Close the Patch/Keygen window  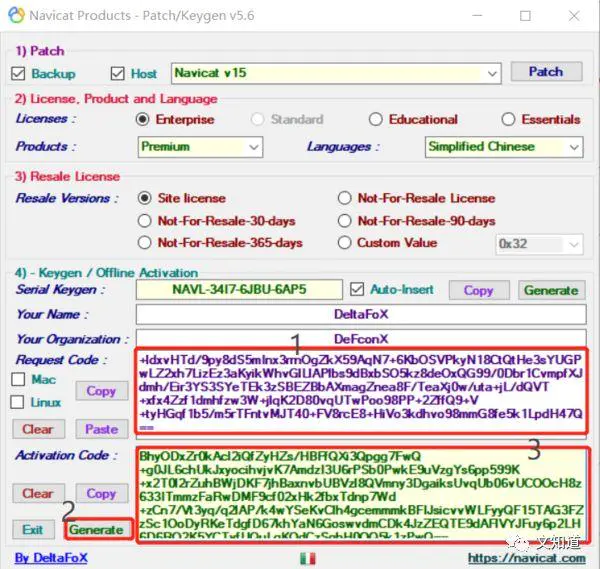click(574, 16)
